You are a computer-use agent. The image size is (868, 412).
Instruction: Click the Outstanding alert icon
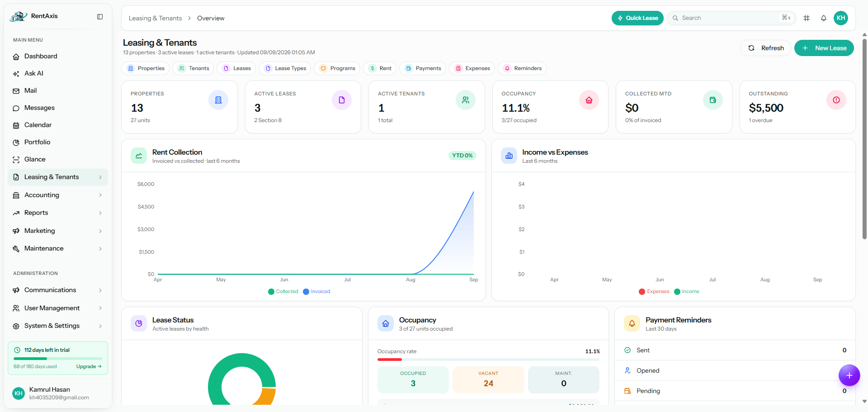click(x=836, y=100)
